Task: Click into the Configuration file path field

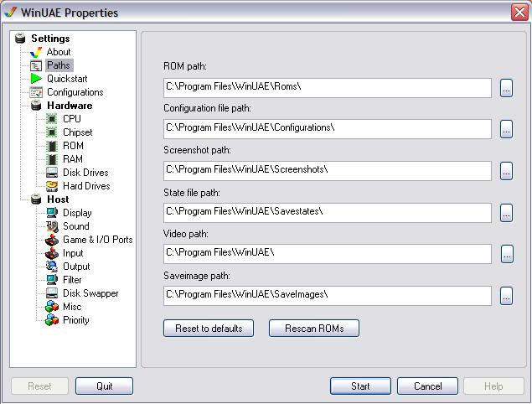Action: 328,129
